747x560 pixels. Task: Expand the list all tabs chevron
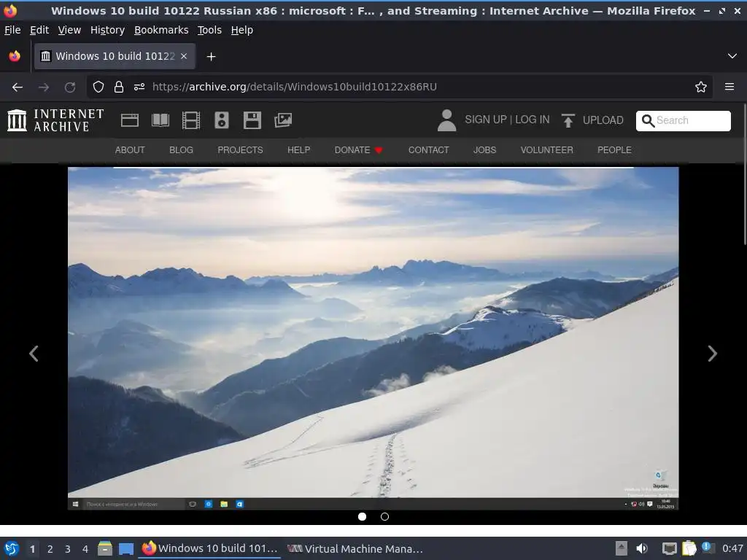(732, 56)
